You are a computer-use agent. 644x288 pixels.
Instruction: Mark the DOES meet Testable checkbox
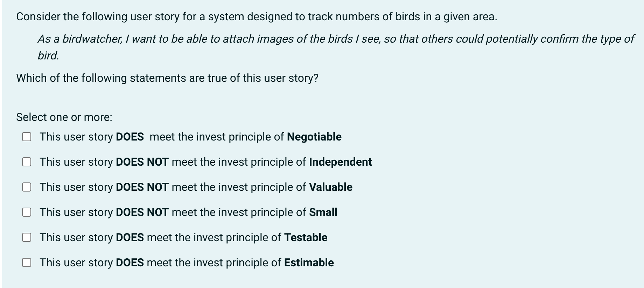tap(27, 237)
